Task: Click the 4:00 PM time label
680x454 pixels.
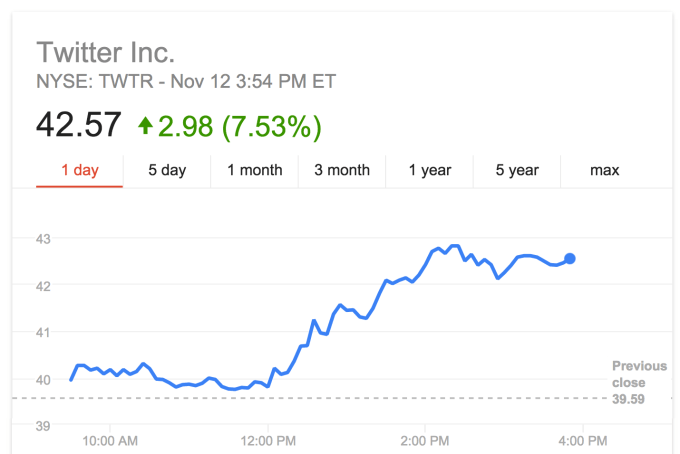Action: 582,440
